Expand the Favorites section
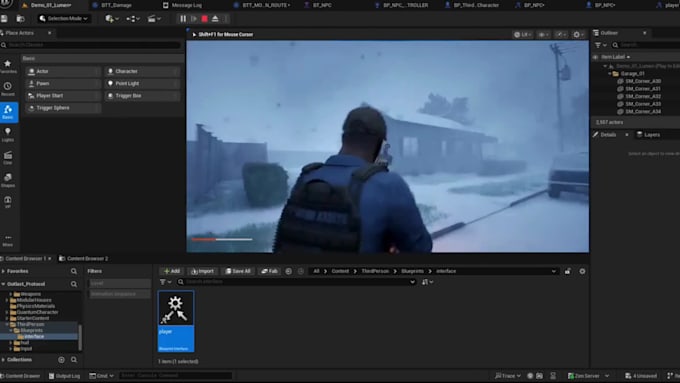This screenshot has width=680, height=383. pos(3,271)
